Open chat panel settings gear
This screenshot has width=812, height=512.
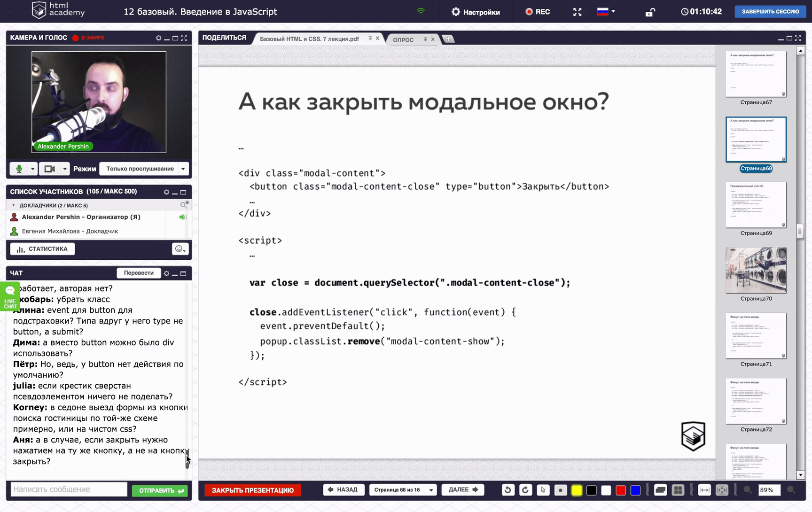[x=166, y=273]
